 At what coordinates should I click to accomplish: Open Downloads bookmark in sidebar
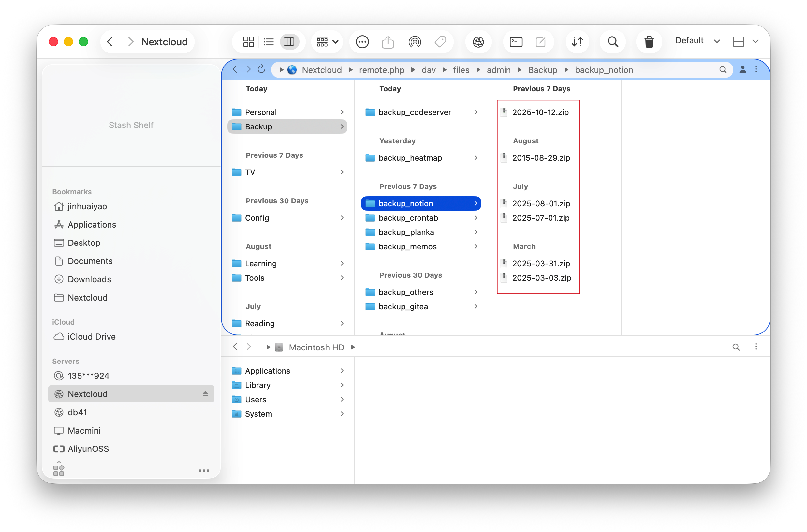point(89,279)
